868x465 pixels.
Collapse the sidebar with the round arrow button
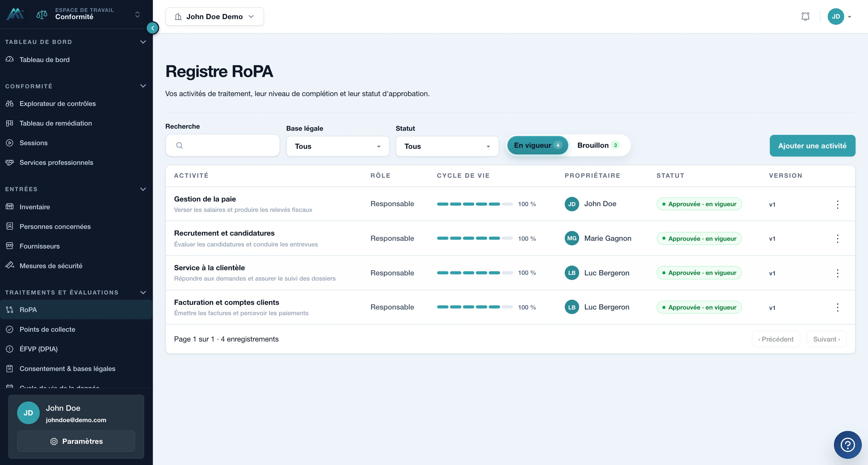(153, 28)
